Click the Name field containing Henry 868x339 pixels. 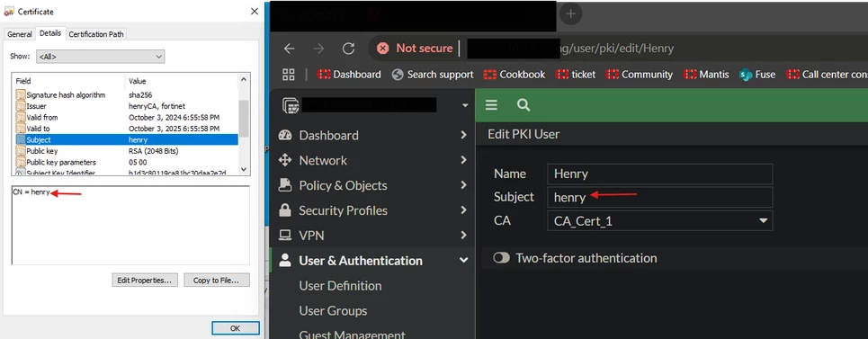coord(659,174)
